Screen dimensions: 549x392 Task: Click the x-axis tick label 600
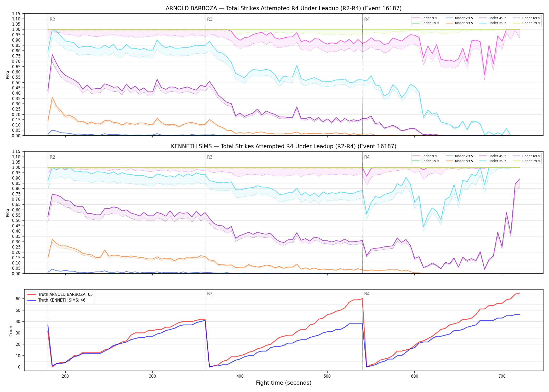click(414, 376)
